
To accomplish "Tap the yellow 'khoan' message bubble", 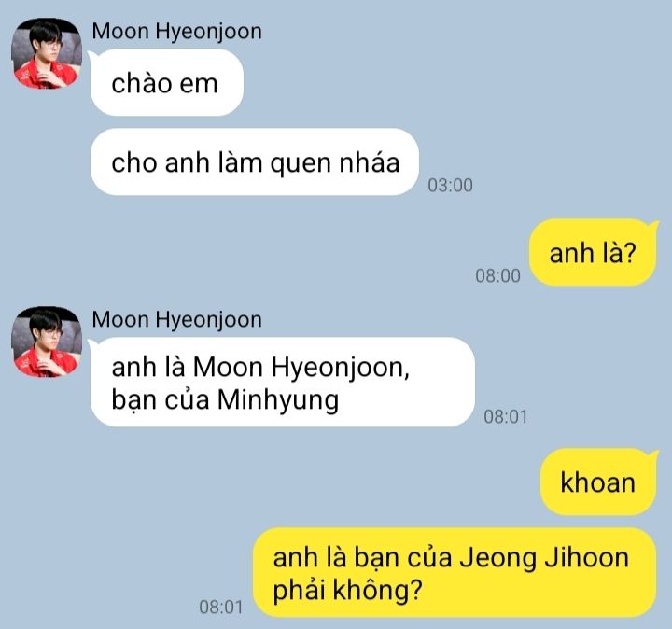I will pyautogui.click(x=598, y=482).
